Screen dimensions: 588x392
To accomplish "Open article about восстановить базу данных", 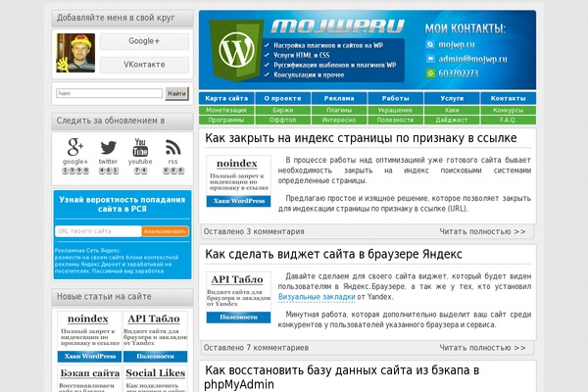I will (342, 377).
